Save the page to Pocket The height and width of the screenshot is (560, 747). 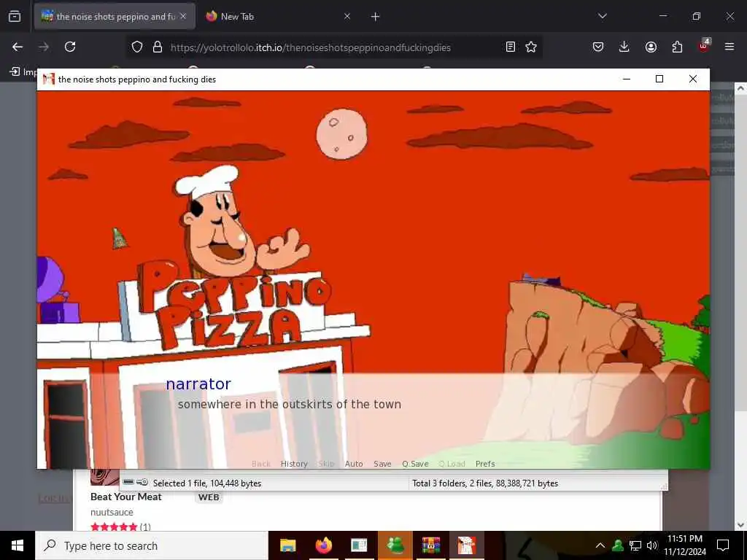point(598,47)
